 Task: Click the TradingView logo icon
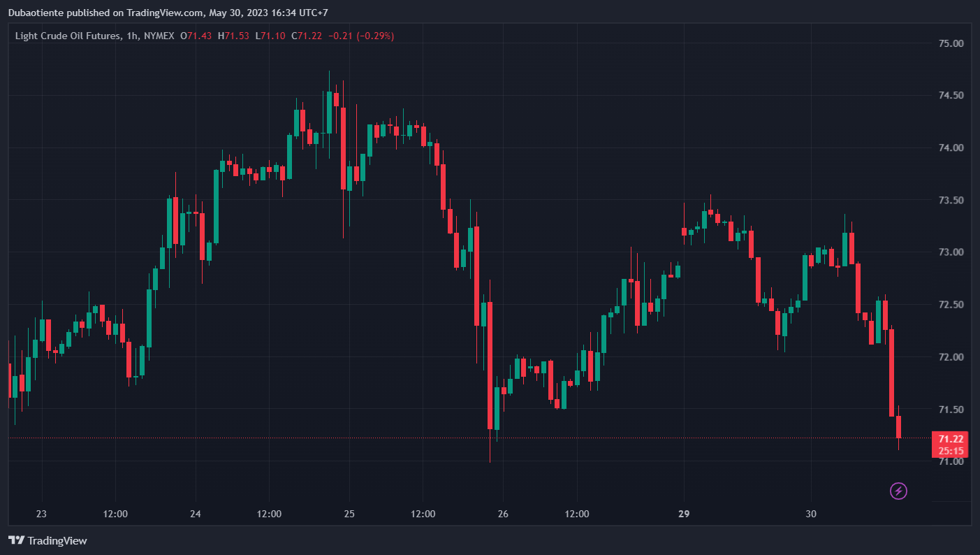coord(16,540)
